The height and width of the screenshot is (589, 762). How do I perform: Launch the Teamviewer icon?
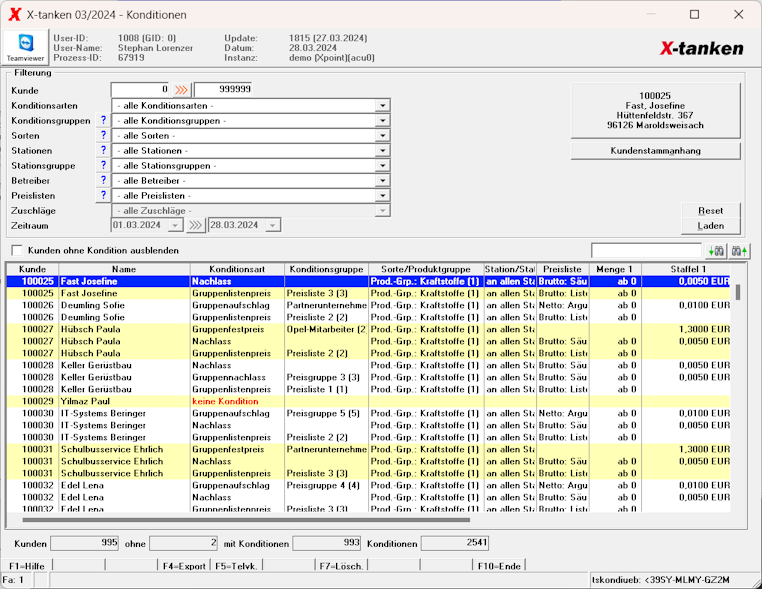click(x=25, y=47)
